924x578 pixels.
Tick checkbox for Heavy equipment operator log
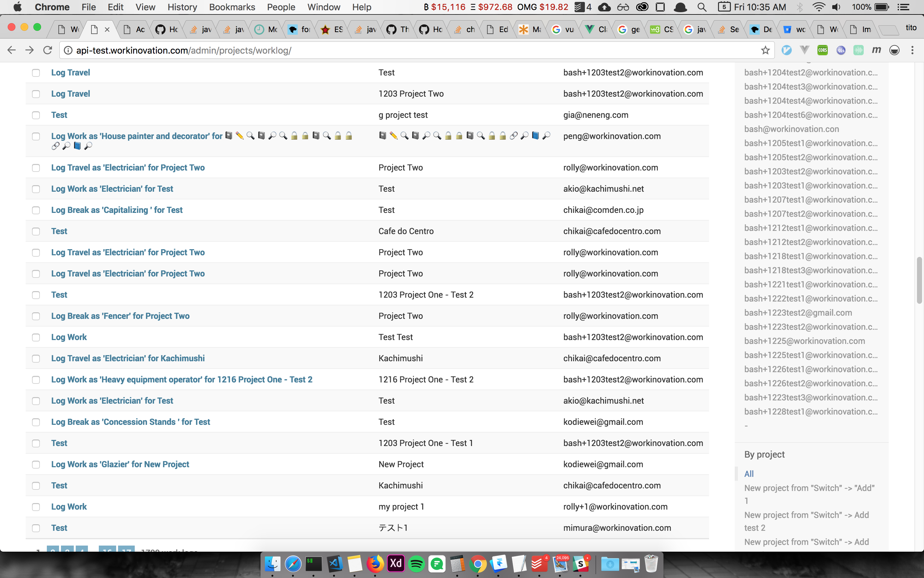click(36, 380)
